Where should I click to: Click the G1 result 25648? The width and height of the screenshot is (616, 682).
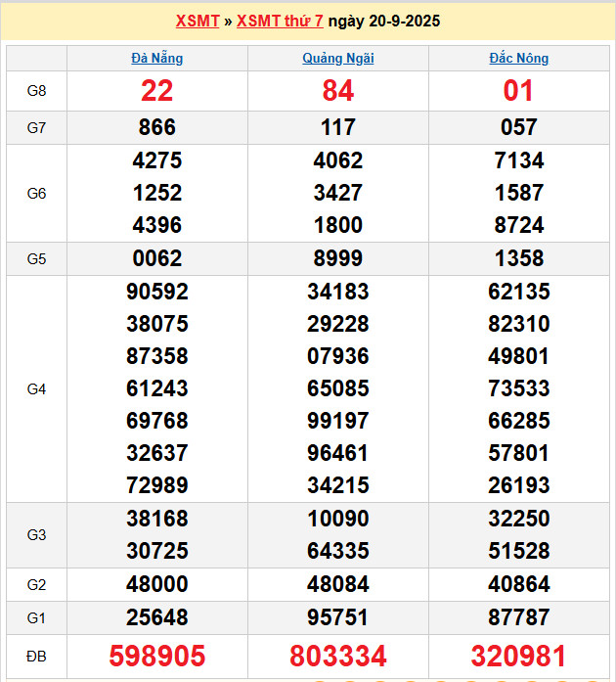(x=156, y=617)
